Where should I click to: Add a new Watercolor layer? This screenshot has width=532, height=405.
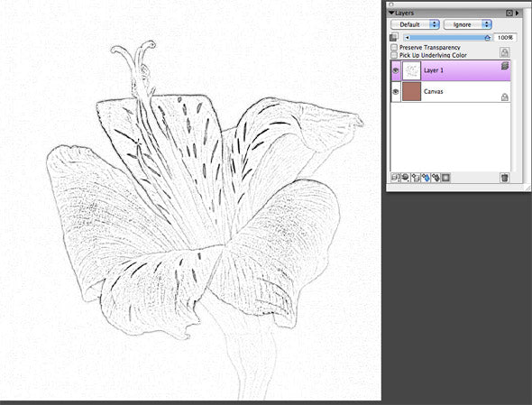tap(426, 178)
